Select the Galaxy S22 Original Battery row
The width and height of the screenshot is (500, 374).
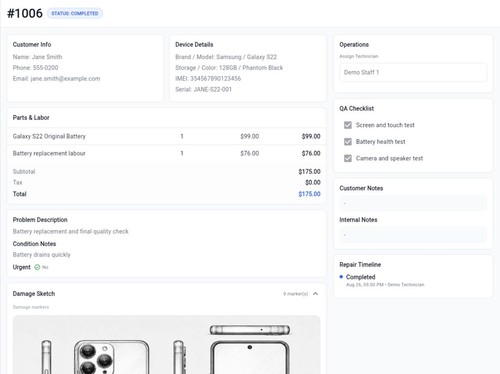166,136
